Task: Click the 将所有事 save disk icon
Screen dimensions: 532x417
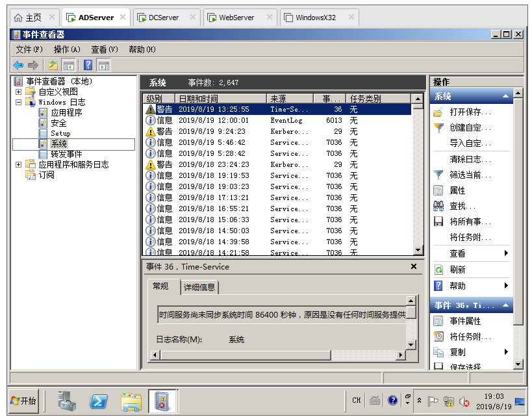Action: click(x=438, y=221)
